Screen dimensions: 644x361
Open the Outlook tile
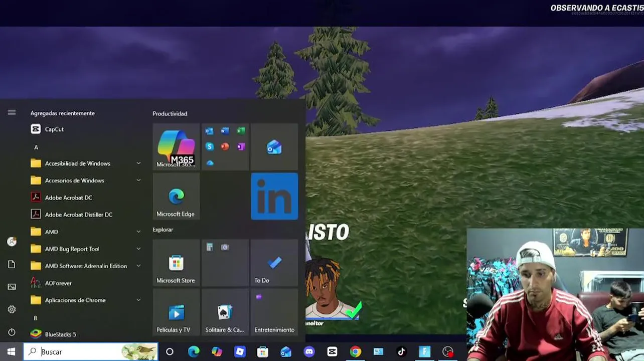tap(274, 146)
